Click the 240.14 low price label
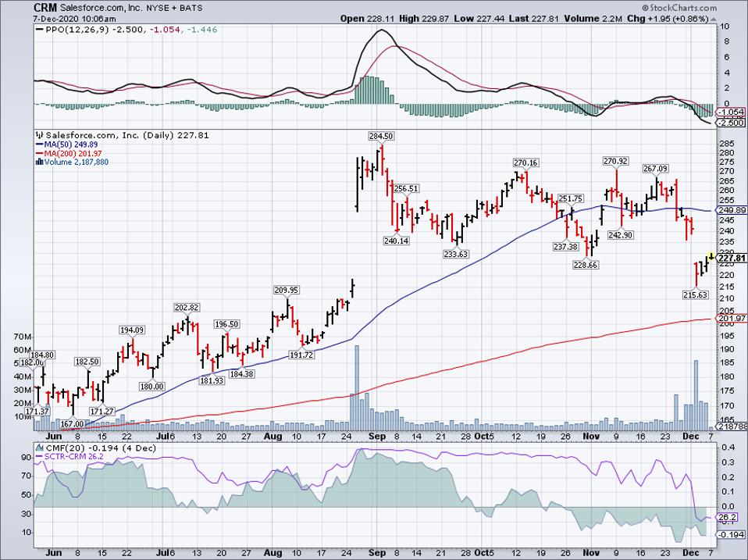 pos(397,241)
